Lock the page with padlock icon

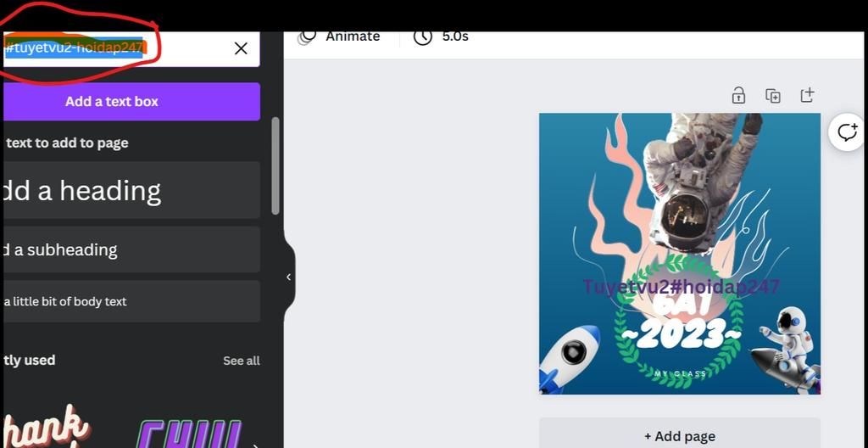(738, 95)
